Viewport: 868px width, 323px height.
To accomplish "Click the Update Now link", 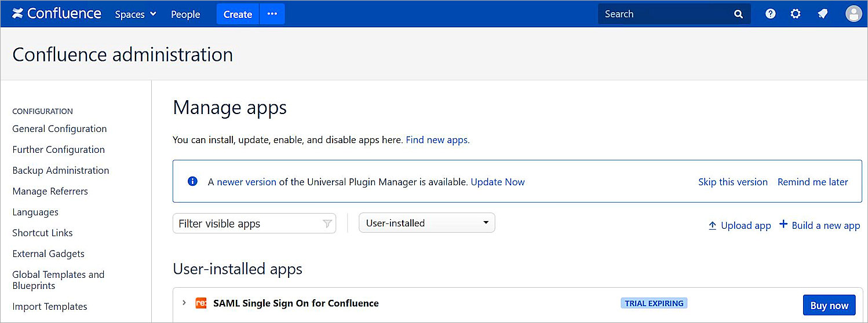I will coord(497,182).
